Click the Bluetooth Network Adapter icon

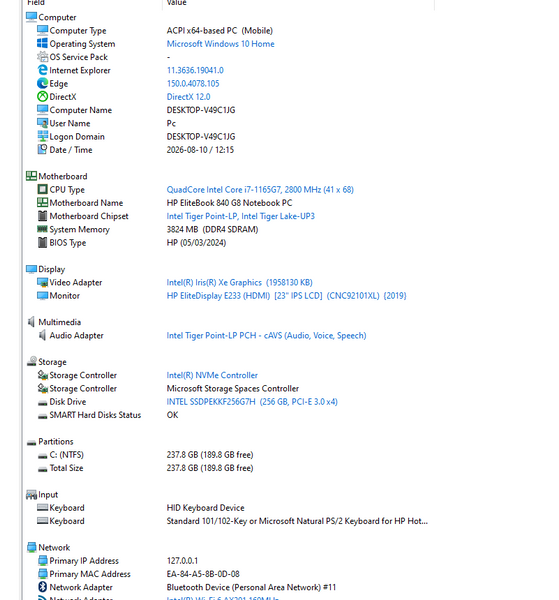[42, 587]
